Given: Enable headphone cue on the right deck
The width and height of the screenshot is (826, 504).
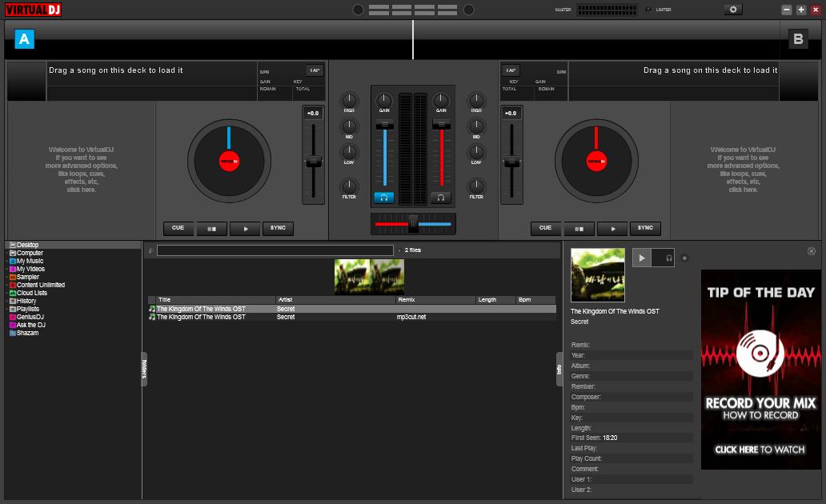Looking at the screenshot, I should pos(440,198).
